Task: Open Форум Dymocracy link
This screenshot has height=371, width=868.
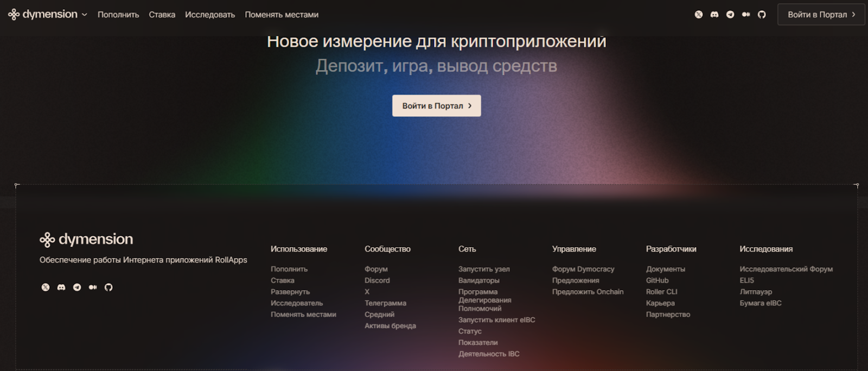Action: pos(583,269)
